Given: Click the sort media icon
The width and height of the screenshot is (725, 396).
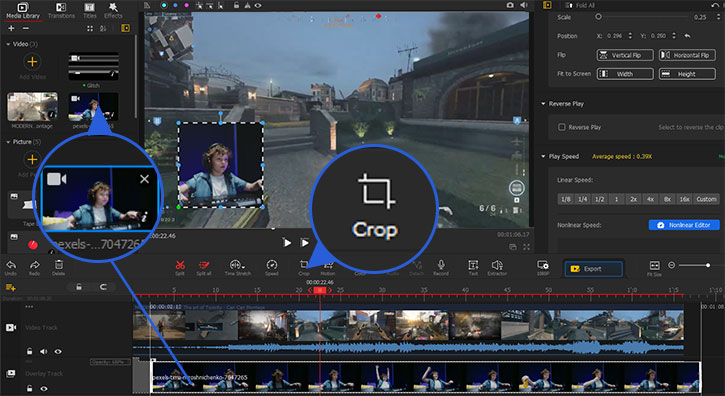Looking at the screenshot, I should point(103,29).
